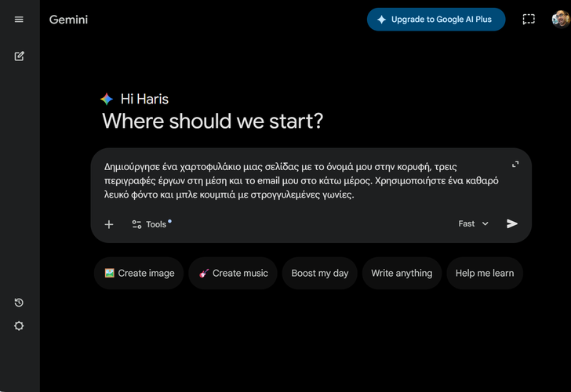The width and height of the screenshot is (571, 392).
Task: Select the Create image suggestion chip
Action: 140,274
